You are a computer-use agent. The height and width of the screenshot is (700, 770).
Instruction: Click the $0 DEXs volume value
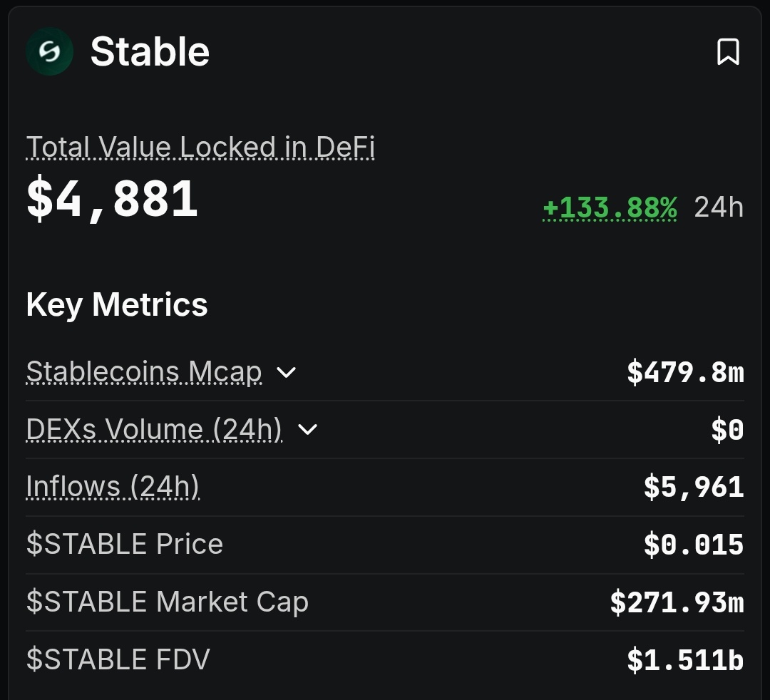point(727,430)
